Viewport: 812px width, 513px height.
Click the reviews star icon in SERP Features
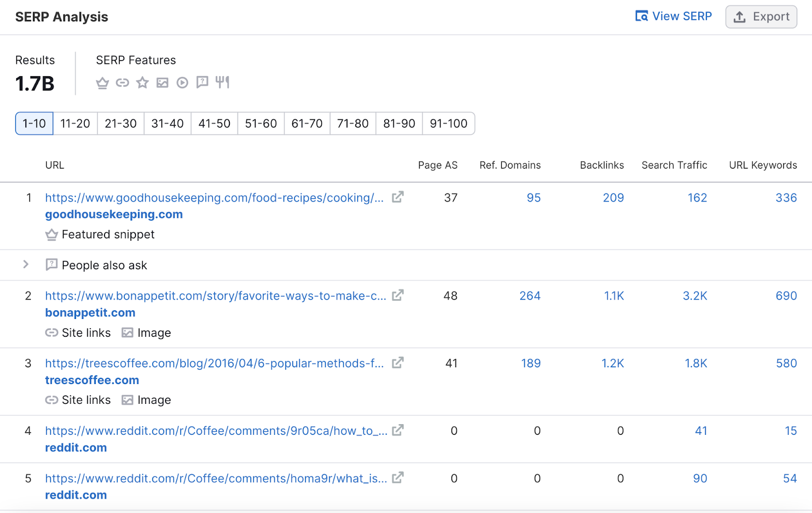[x=143, y=83]
